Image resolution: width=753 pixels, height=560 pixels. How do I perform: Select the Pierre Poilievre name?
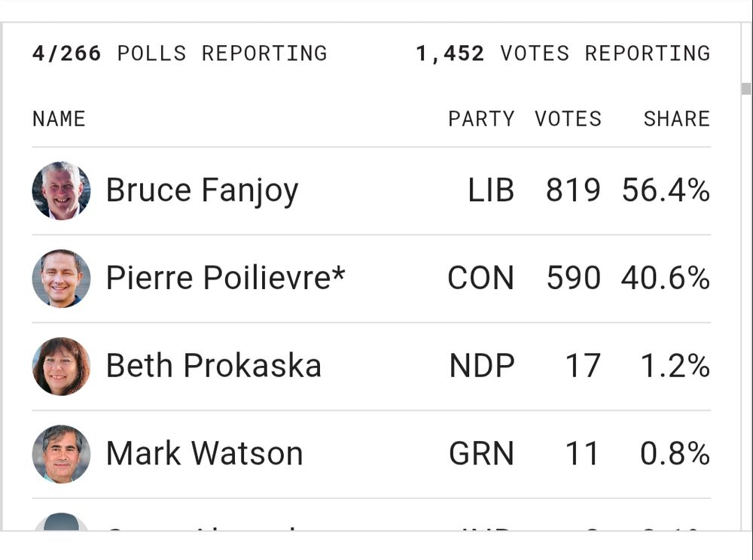point(226,278)
